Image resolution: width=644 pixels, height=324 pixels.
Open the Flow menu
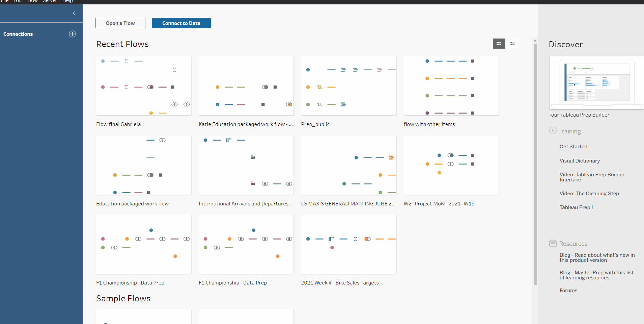[32, 1]
